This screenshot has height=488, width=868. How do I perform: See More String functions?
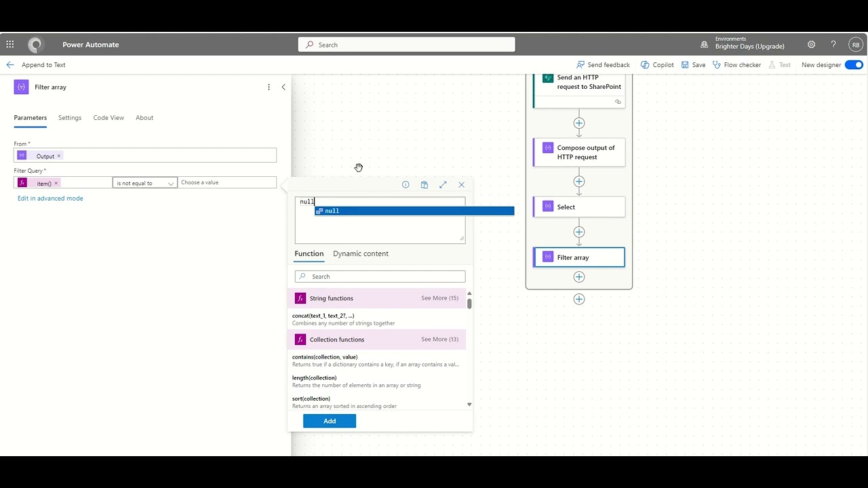(x=439, y=298)
